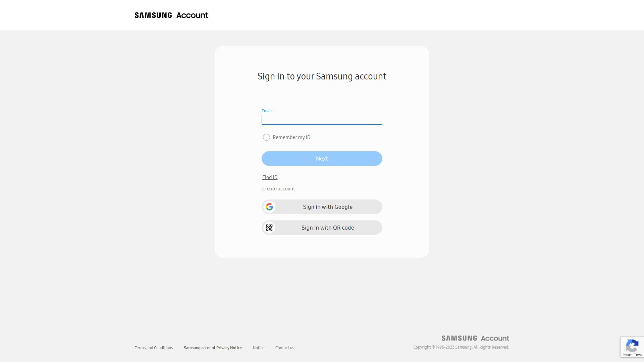Expand the Notice footer section
644x362 pixels.
[258, 348]
